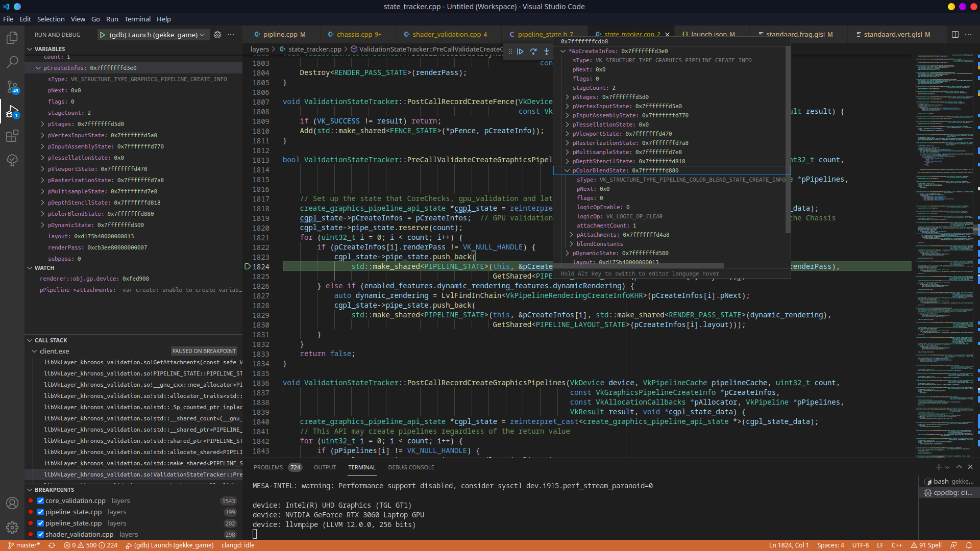Collapse the pCreateInfos variable in Variables panel
The image size is (980, 551).
tap(38, 67)
